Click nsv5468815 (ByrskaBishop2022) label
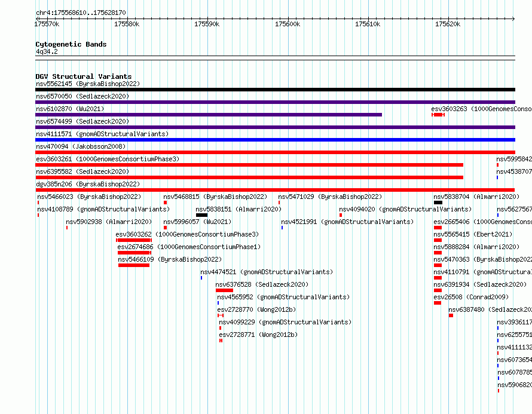 pyautogui.click(x=215, y=197)
